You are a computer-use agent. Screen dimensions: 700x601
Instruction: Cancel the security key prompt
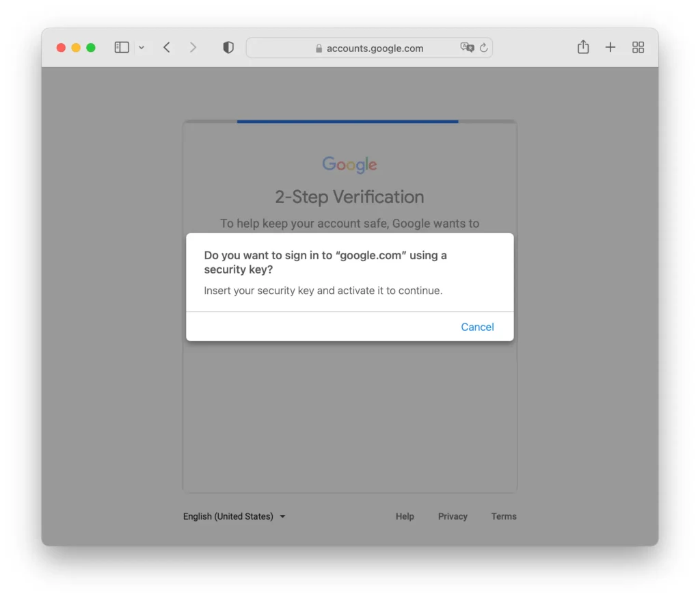tap(477, 327)
